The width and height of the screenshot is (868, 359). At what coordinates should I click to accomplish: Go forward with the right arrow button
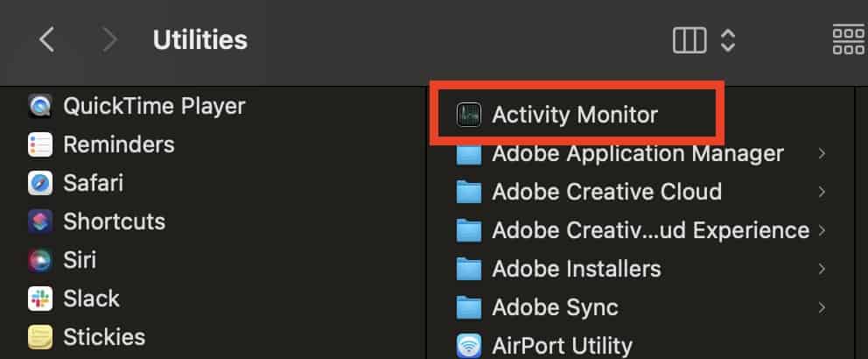coord(109,39)
